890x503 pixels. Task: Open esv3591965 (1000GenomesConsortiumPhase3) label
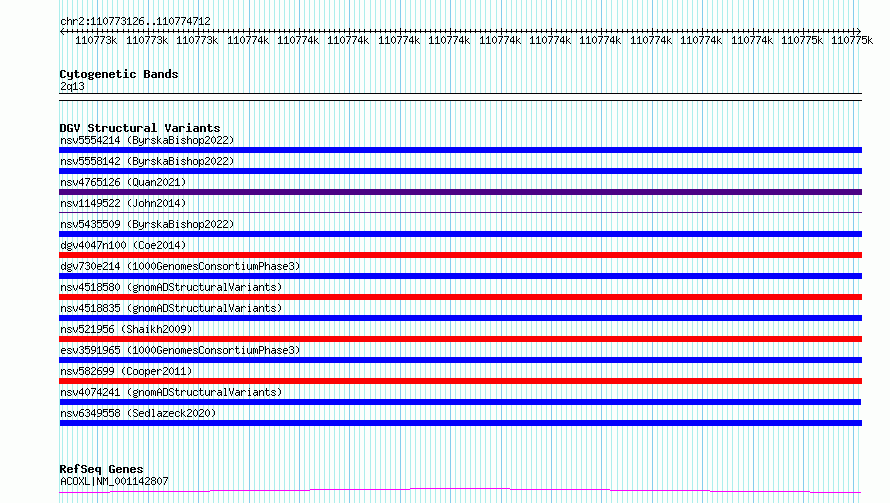[x=180, y=350]
